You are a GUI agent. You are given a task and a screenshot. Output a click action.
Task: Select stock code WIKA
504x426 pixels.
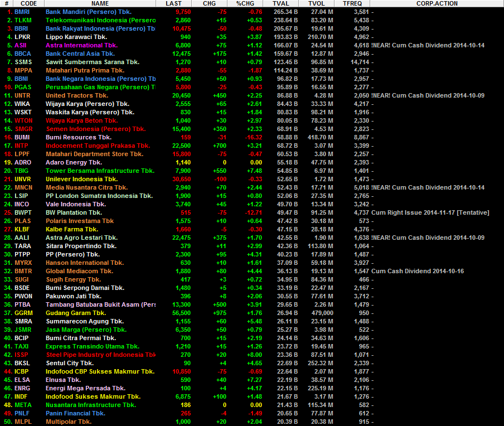click(x=22, y=104)
